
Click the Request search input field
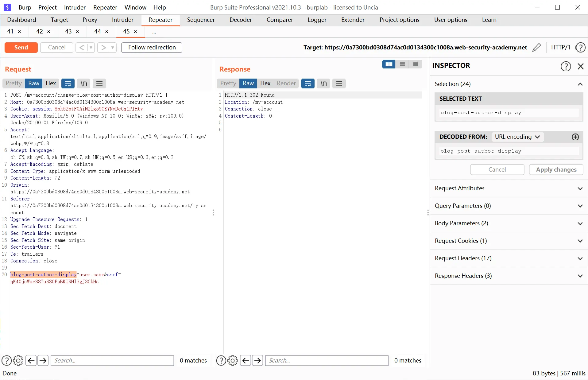click(112, 361)
